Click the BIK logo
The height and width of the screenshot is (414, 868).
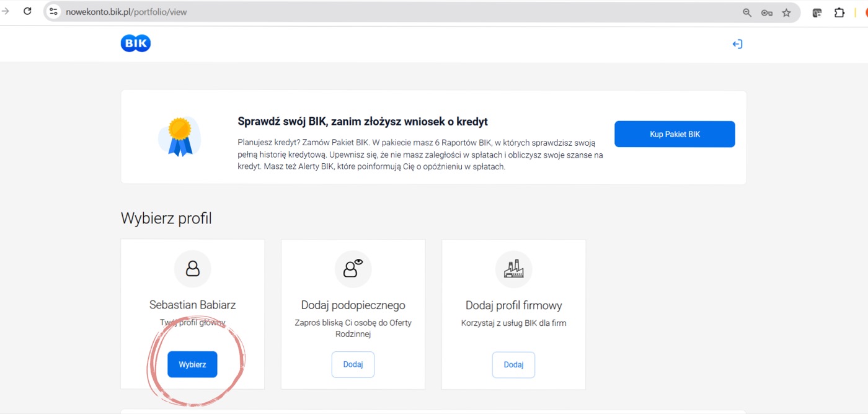point(136,43)
